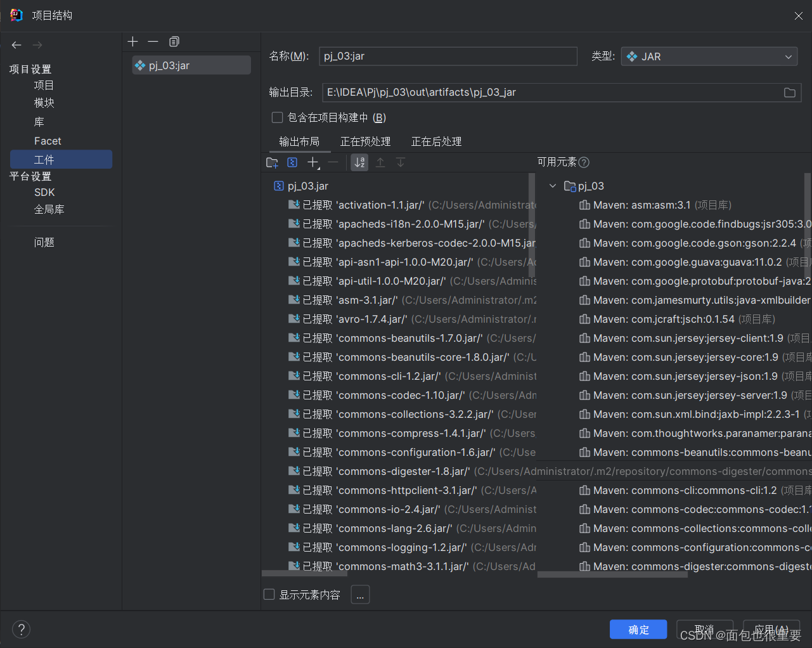
Task: Click the 取消 button
Action: coord(705,630)
